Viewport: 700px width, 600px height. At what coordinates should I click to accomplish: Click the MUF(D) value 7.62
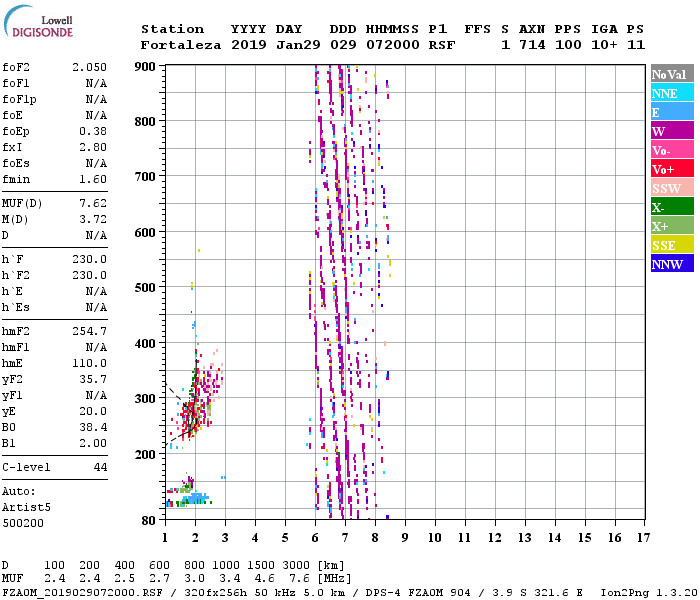pyautogui.click(x=93, y=203)
